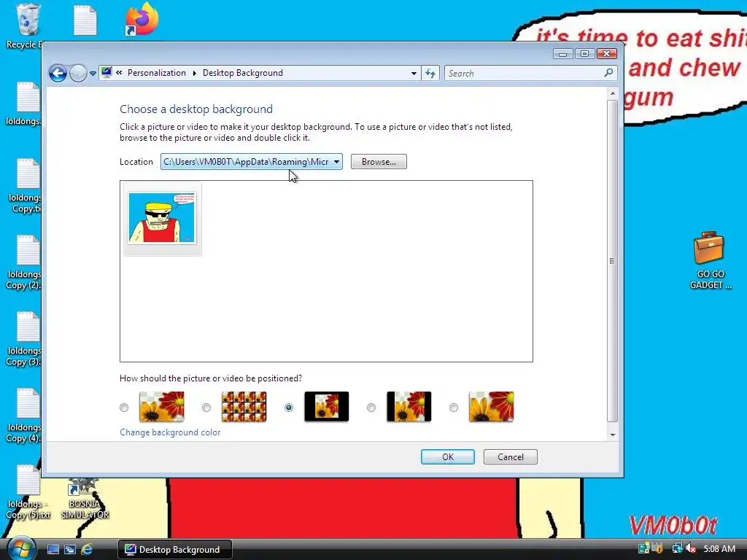This screenshot has width=747, height=560.
Task: Click the Cancel button
Action: point(510,457)
